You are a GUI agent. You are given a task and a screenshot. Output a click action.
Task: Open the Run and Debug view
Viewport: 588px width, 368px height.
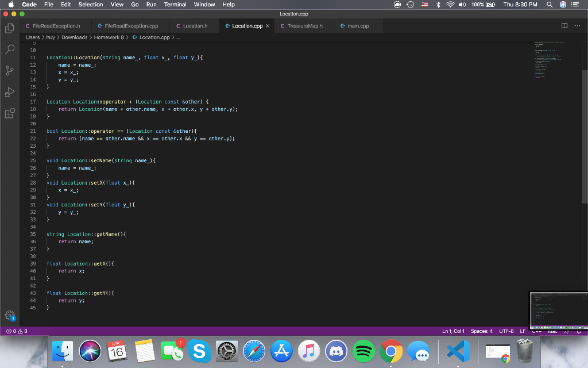pyautogui.click(x=9, y=92)
